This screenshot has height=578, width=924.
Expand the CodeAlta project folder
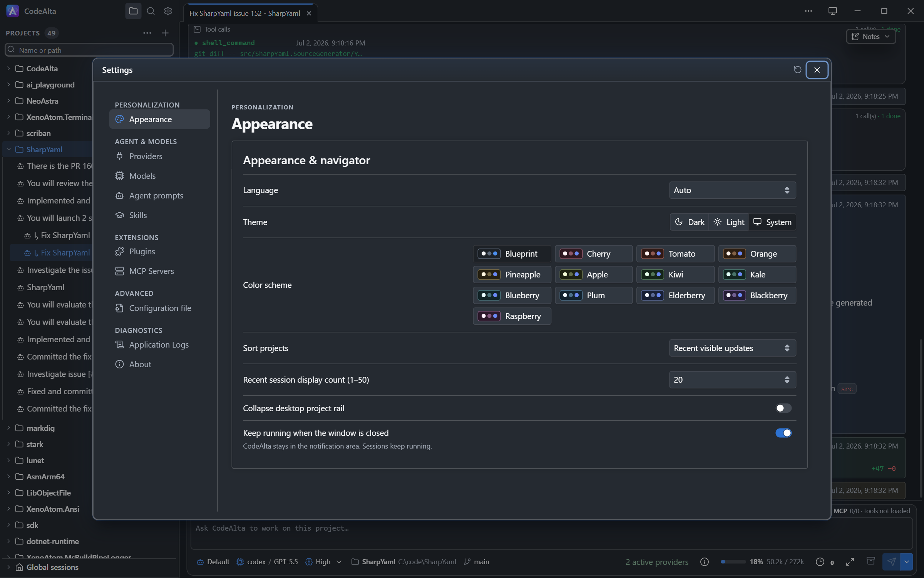[8, 69]
